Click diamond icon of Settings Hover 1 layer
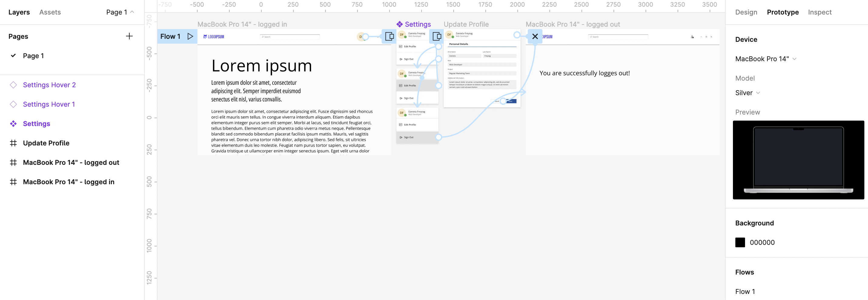The height and width of the screenshot is (300, 868). 13,104
